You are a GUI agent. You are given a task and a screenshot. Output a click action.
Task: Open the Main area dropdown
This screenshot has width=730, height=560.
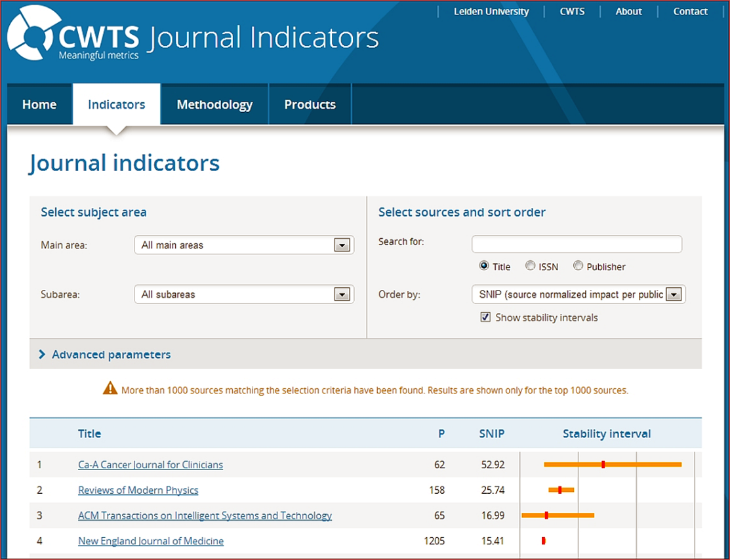(x=244, y=245)
